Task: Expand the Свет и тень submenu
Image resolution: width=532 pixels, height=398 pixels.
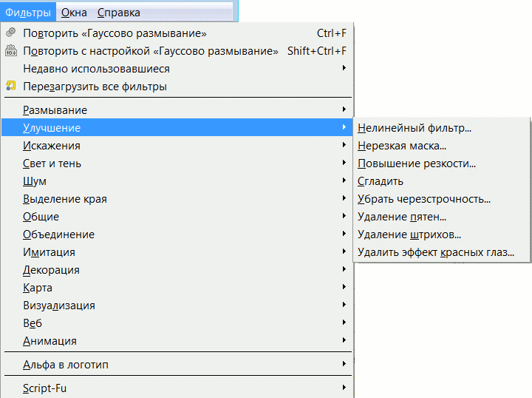Action: pos(52,163)
